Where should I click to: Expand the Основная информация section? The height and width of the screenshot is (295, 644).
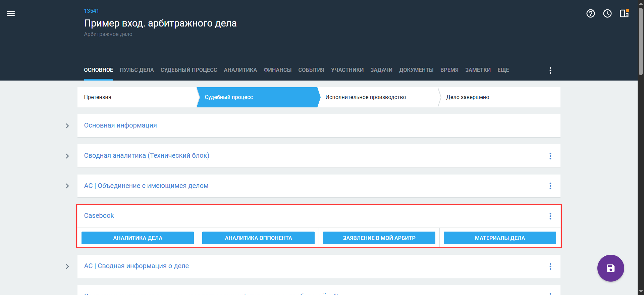click(67, 126)
